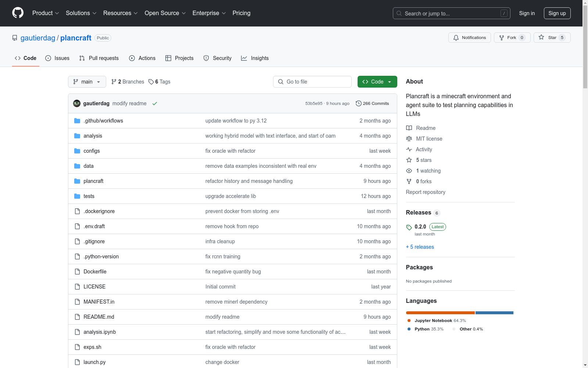The height and width of the screenshot is (368, 588).
Task: Click the Report repository link
Action: (426, 192)
